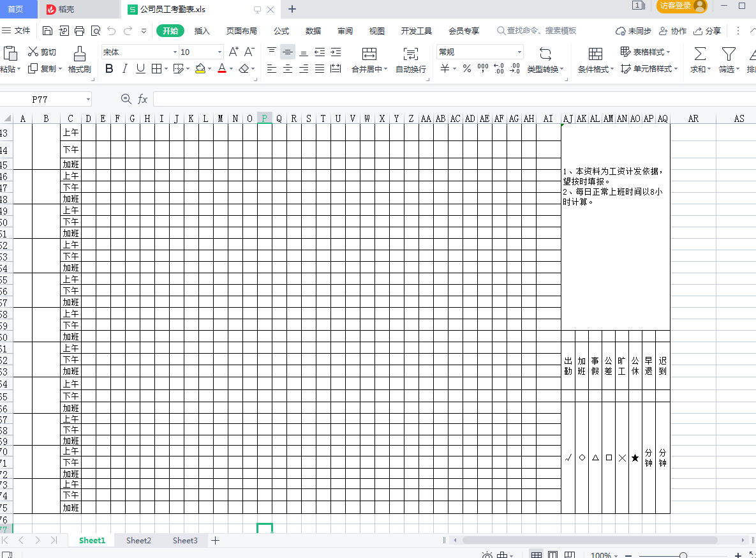Click the guest login (访客登录) button

681,6
